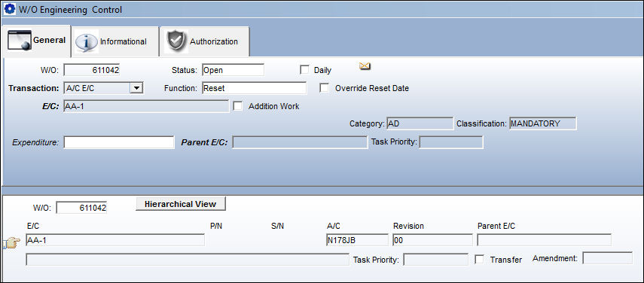Click the Informational tab info bubble icon
Screen dimensions: 644x283
click(x=87, y=41)
